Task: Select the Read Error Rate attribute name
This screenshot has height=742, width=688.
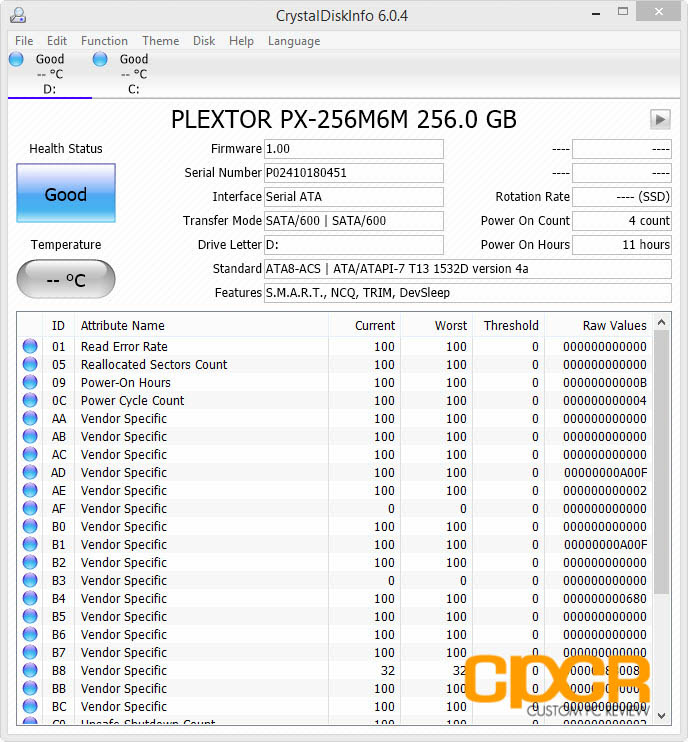Action: click(124, 347)
